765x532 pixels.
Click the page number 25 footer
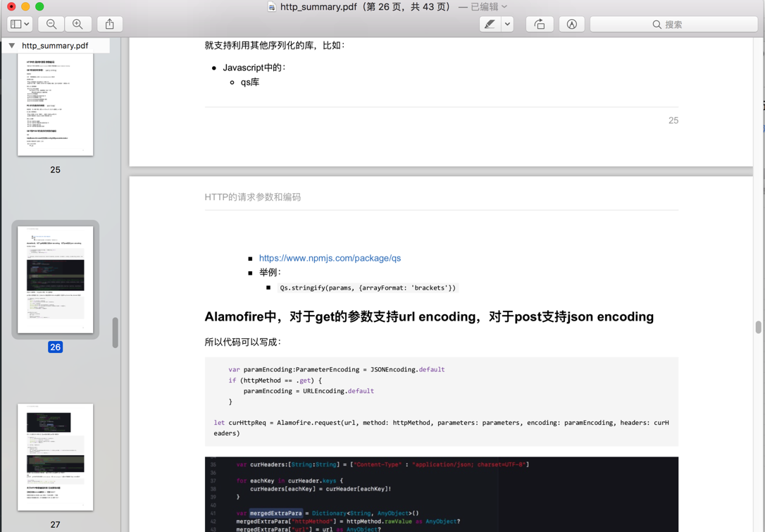coord(673,120)
